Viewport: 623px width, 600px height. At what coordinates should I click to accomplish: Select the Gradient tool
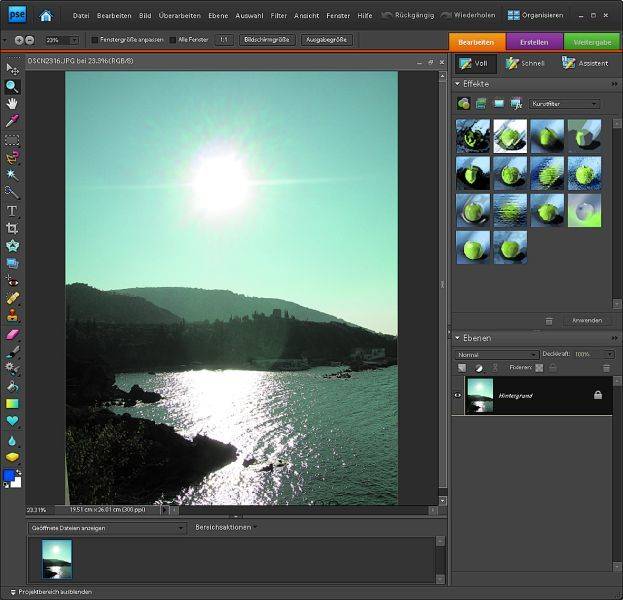pos(12,404)
